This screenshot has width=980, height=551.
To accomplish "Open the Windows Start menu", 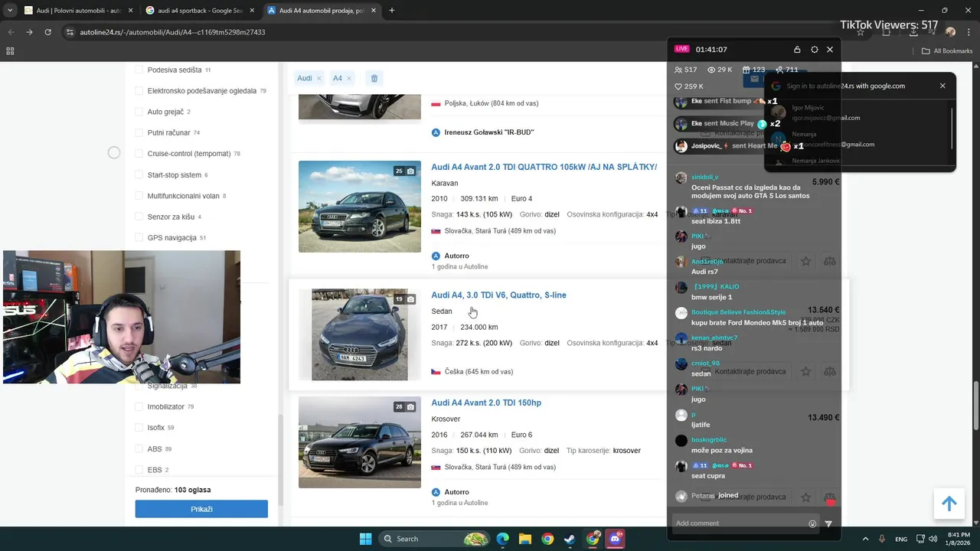I will pyautogui.click(x=365, y=539).
